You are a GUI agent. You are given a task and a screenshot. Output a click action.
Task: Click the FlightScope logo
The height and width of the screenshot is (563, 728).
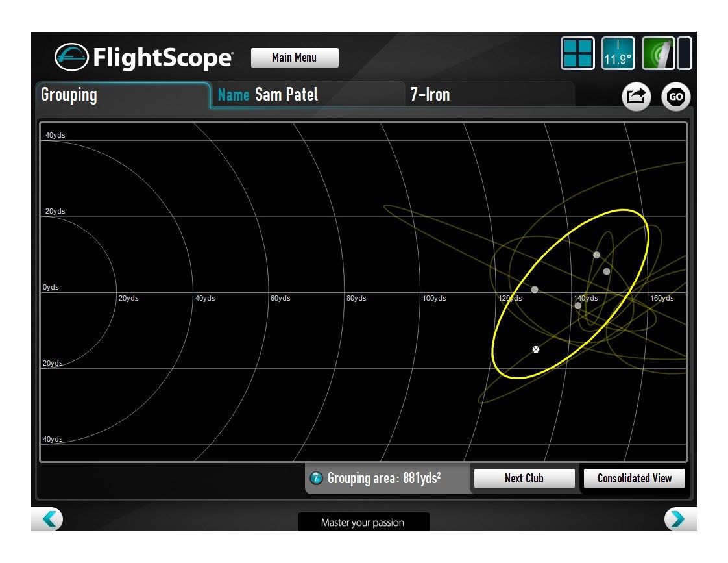(x=143, y=58)
